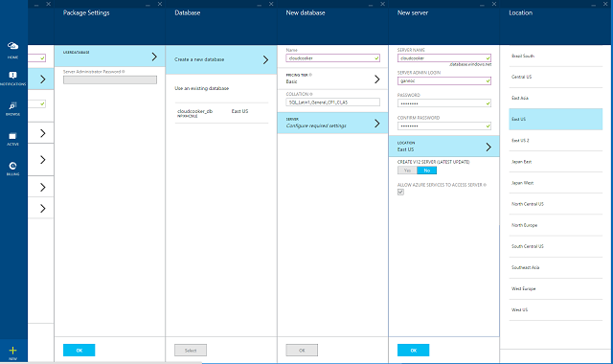Select West US location
Screen dimensions: 613x364
[556, 309]
